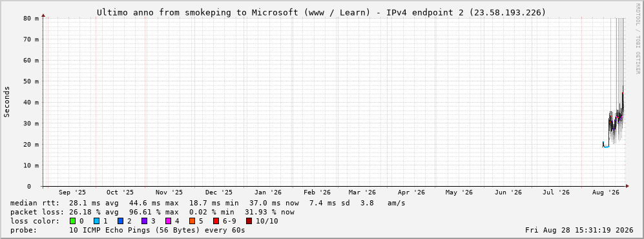The height and width of the screenshot is (239, 644).
Task: Click the 80 m y-axis label
Action: pos(31,19)
